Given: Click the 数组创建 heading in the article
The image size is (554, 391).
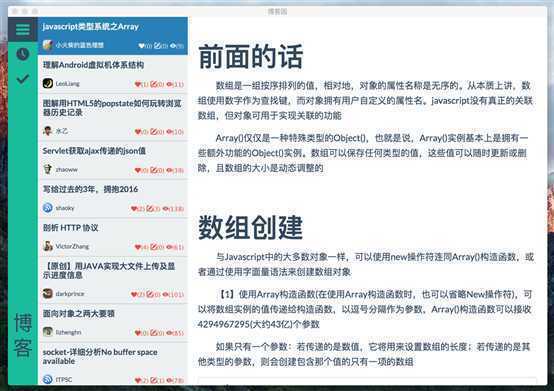Looking at the screenshot, I should pos(251,228).
